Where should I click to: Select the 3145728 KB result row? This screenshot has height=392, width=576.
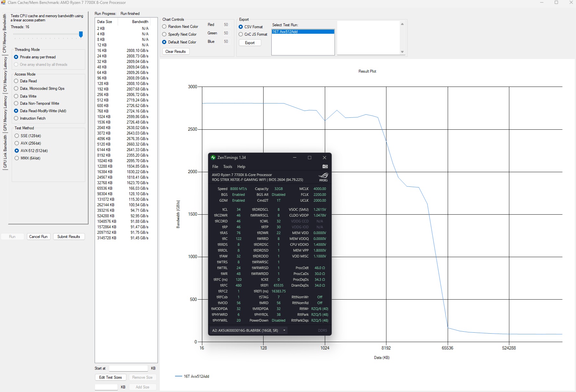click(x=123, y=238)
